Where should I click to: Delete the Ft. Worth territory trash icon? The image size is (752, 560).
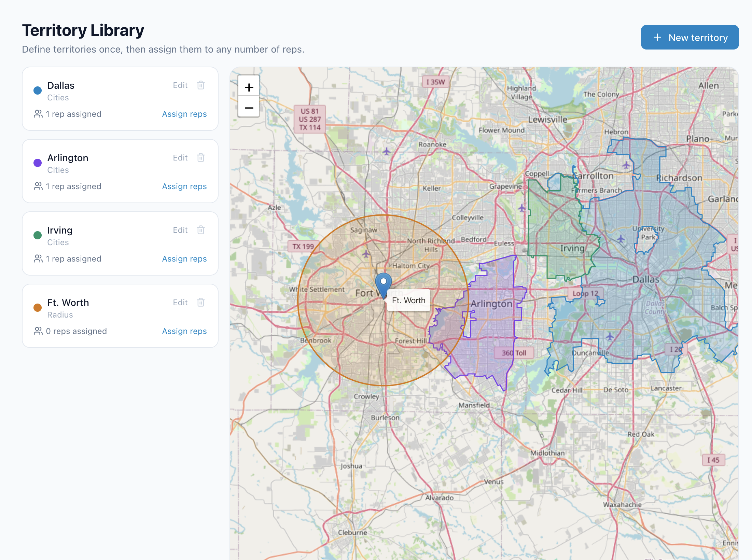201,302
